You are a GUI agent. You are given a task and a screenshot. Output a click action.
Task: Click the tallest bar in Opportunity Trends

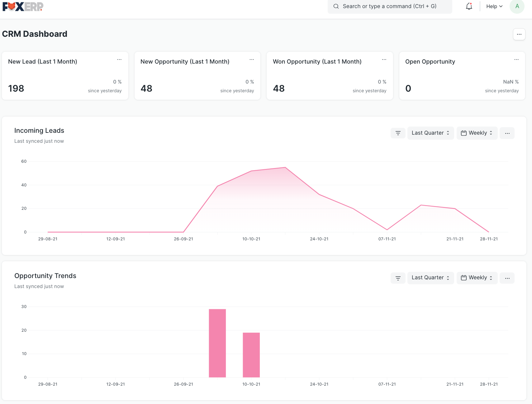[217, 343]
